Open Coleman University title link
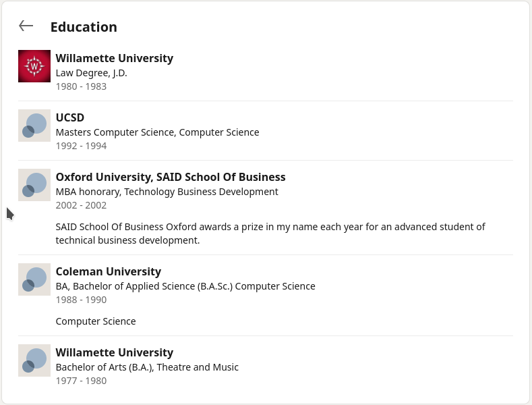Screen dimensions: 532x405 tap(109, 272)
